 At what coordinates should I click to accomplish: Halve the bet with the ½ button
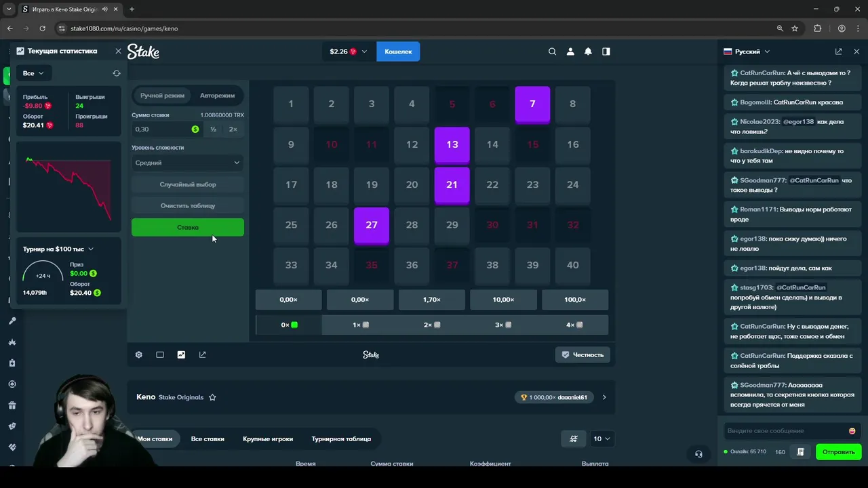(213, 129)
